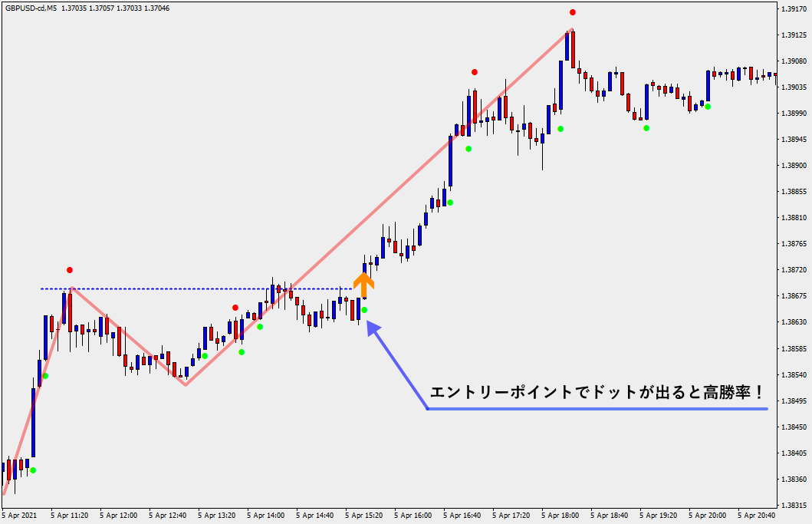The image size is (812, 524).
Task: Click the green dot near 19:20
Action: tap(646, 128)
